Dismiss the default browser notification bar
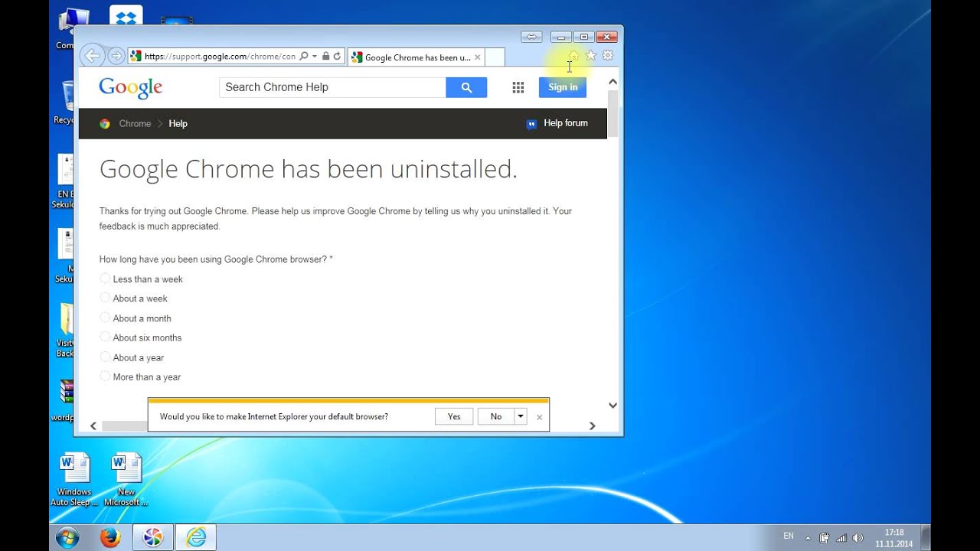This screenshot has height=551, width=980. (539, 417)
